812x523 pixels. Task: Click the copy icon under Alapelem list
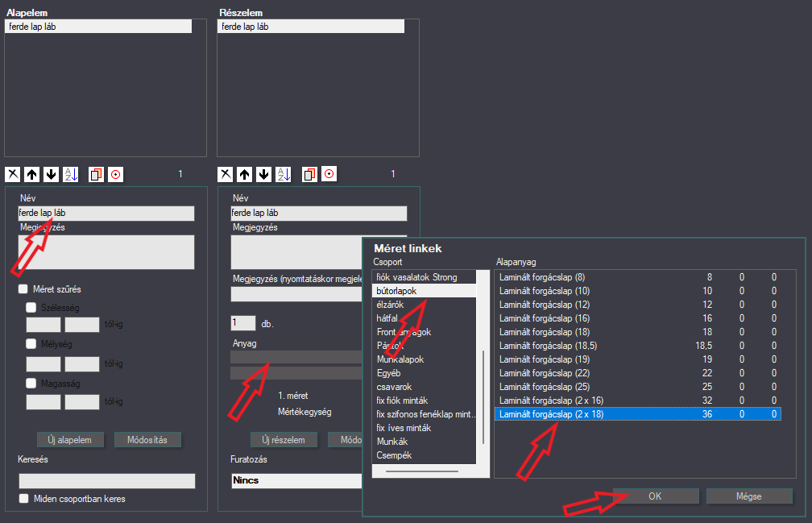coord(97,175)
